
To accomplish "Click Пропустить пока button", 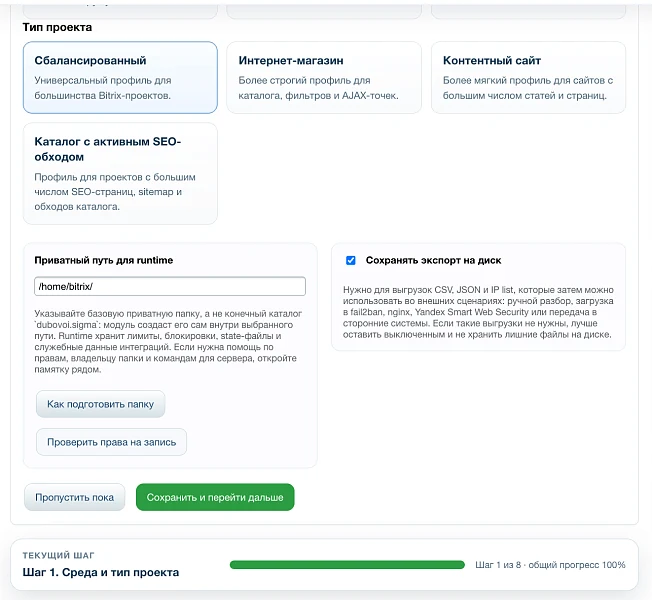I will click(x=74, y=497).
